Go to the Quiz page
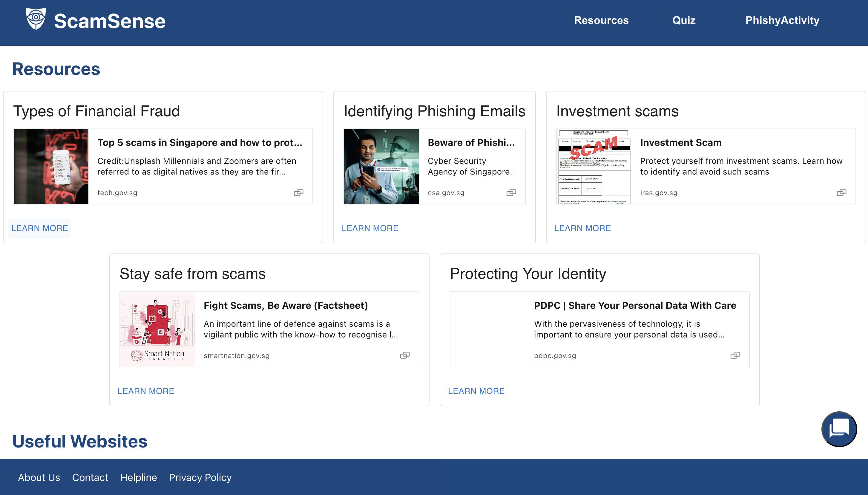Viewport: 868px width, 495px height. 683,20
